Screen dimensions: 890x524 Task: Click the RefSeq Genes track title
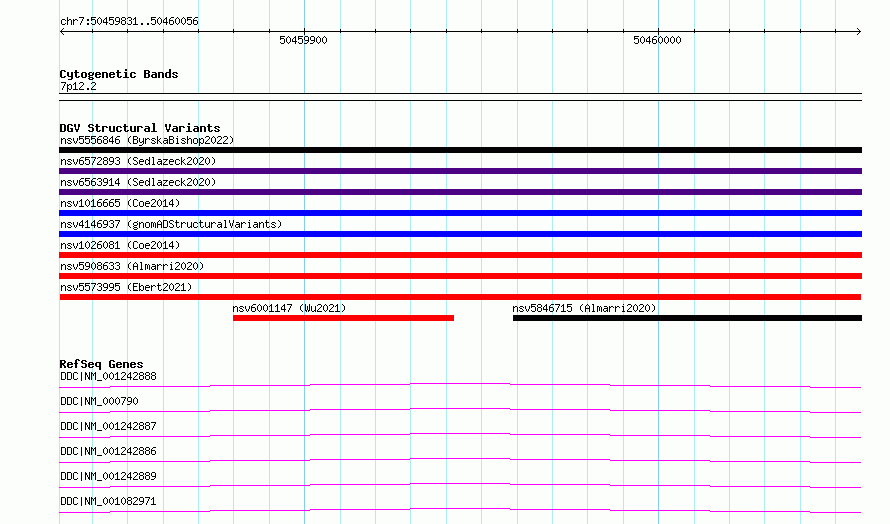click(101, 364)
